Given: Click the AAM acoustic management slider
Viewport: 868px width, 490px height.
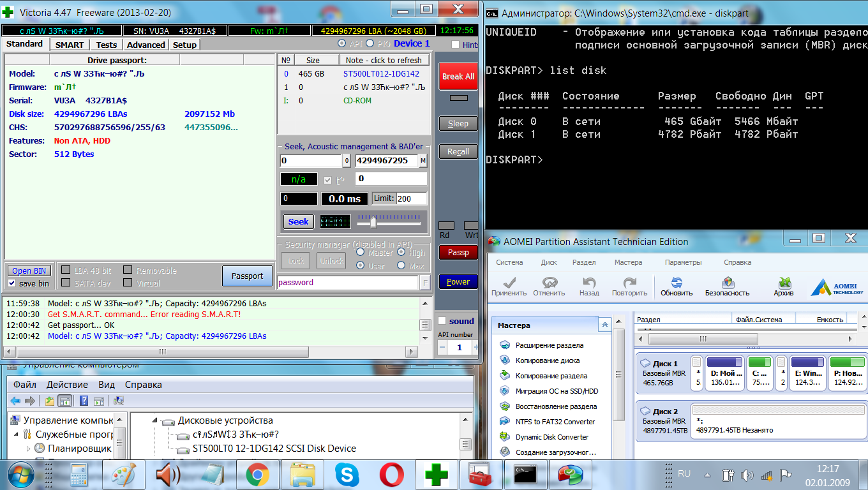Looking at the screenshot, I should [373, 222].
